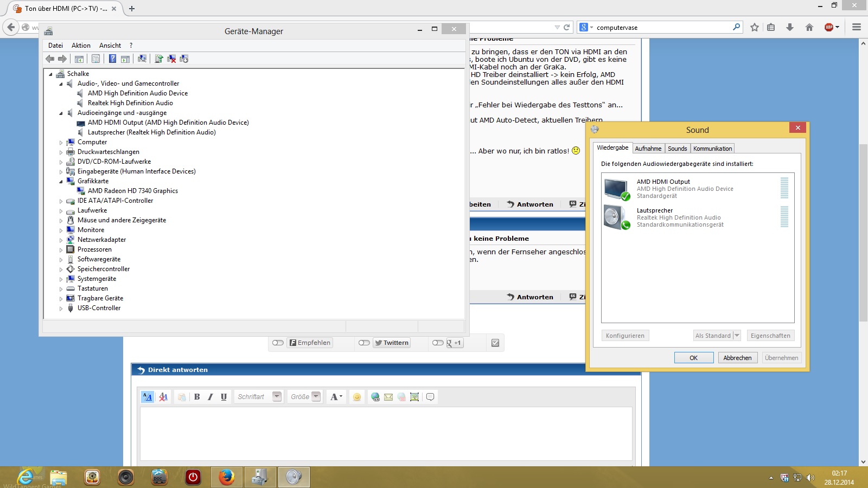The image size is (868, 488).
Task: Insert email link icon in editor
Action: [x=388, y=397]
